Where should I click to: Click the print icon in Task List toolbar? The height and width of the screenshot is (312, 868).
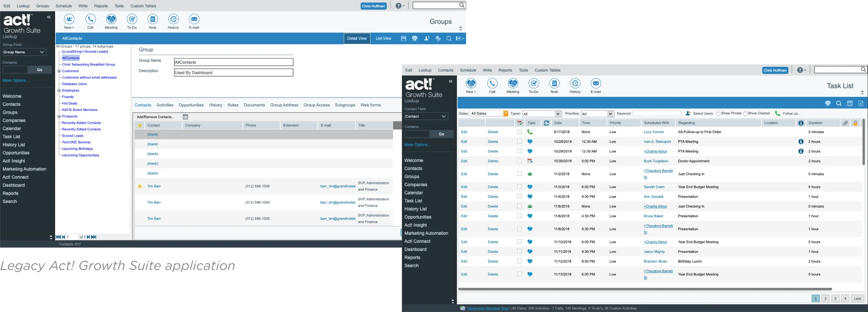click(x=827, y=104)
